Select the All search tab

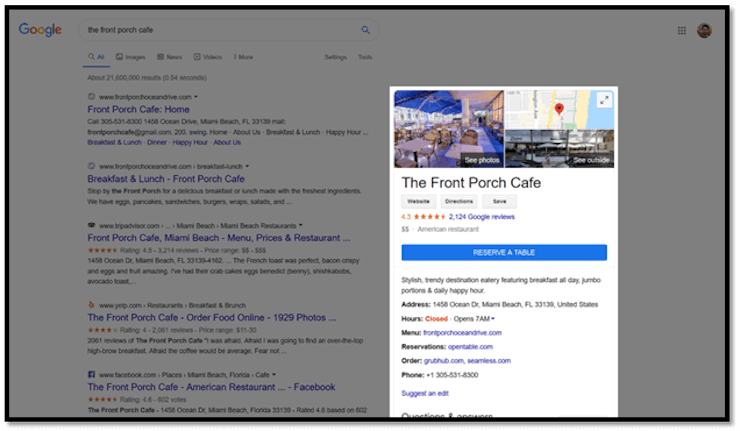pos(96,57)
